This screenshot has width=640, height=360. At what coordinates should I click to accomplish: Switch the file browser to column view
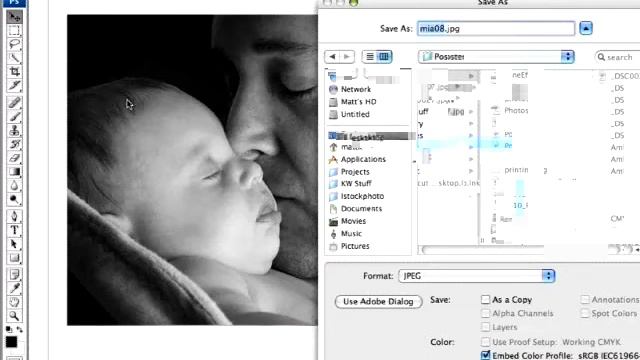point(384,57)
